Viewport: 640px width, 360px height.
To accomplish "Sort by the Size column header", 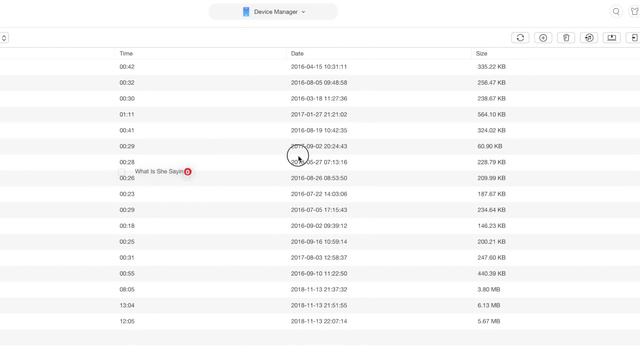I will [481, 53].
